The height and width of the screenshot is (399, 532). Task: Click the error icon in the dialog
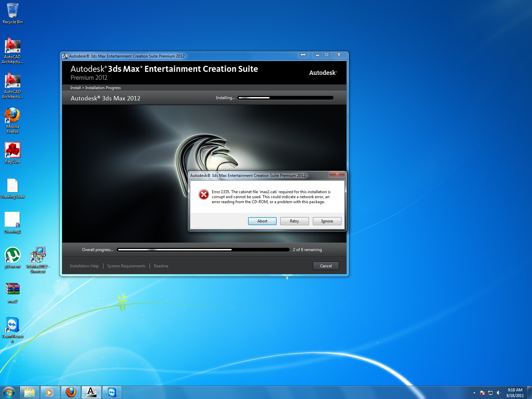pyautogui.click(x=204, y=195)
